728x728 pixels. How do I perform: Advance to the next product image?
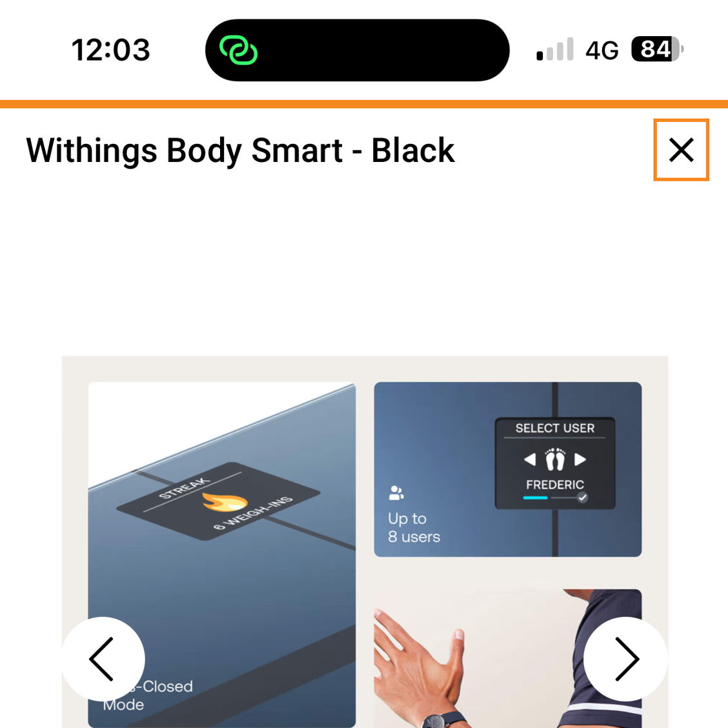(625, 658)
